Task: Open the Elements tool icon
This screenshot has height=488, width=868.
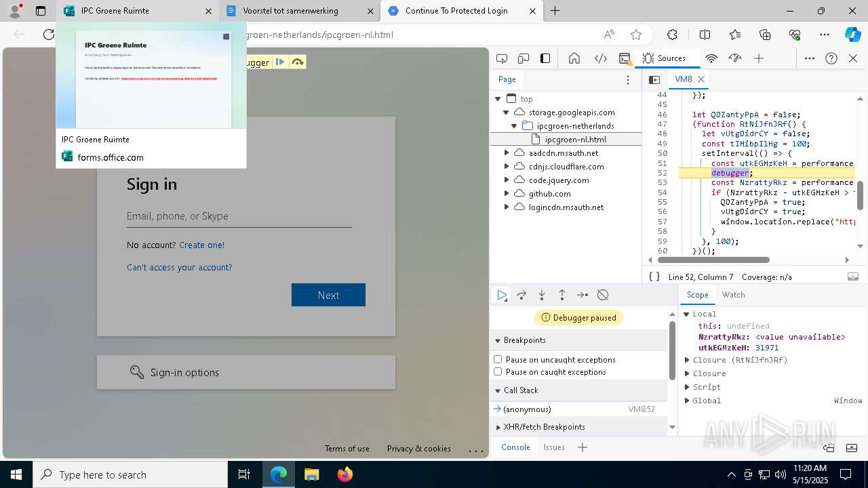Action: tap(601, 58)
